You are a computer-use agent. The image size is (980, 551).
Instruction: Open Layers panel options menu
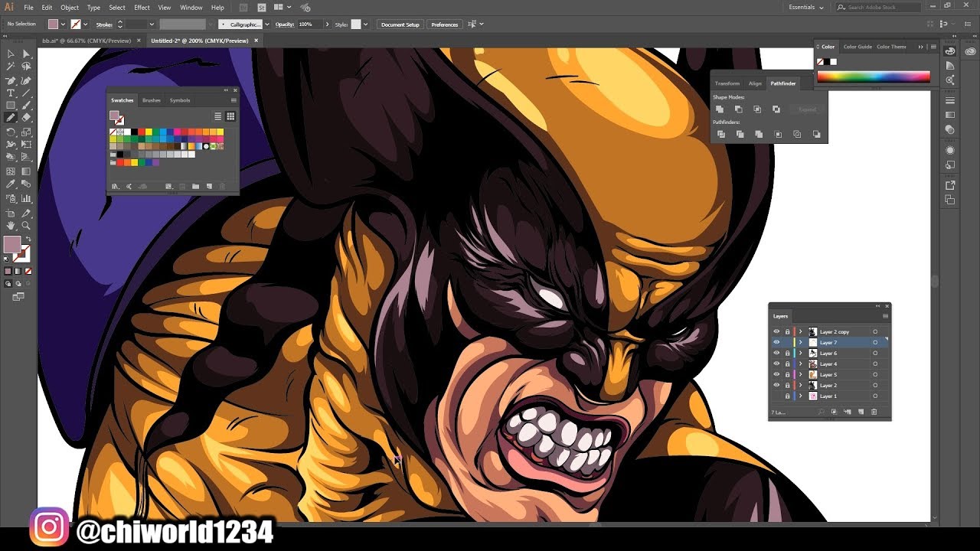tap(886, 316)
